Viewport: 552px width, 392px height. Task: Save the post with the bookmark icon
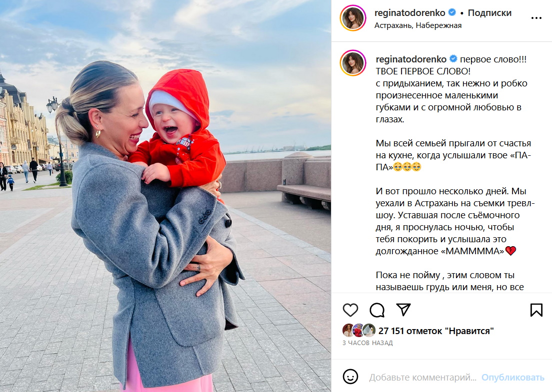click(x=536, y=310)
